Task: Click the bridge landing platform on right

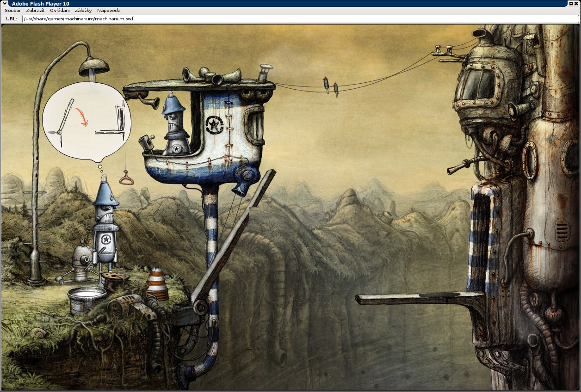Action: click(419, 299)
